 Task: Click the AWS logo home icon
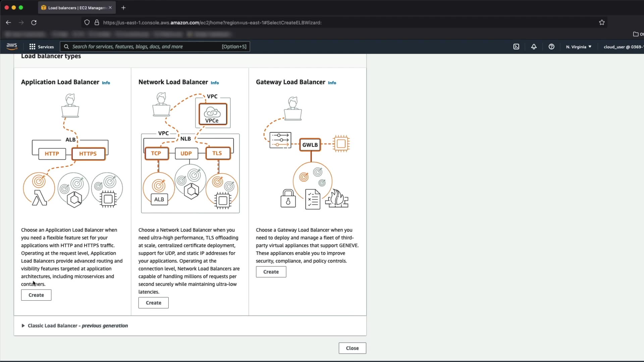click(x=12, y=47)
